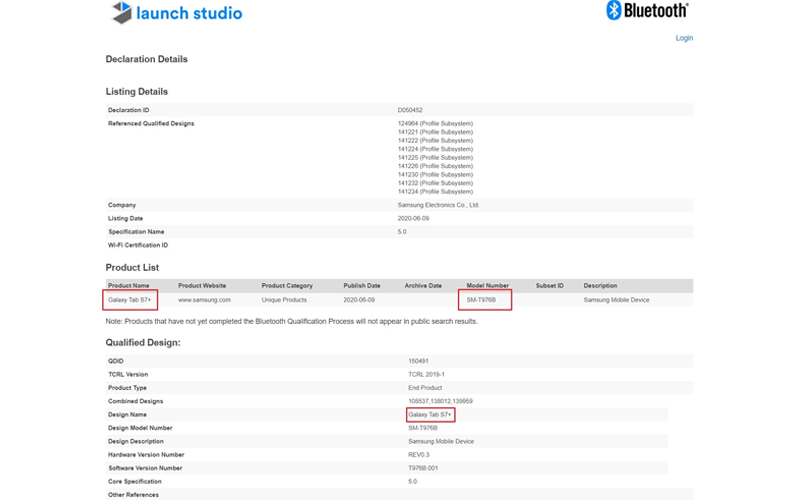
Task: Sort by the Publish Date column header
Action: pos(362,286)
